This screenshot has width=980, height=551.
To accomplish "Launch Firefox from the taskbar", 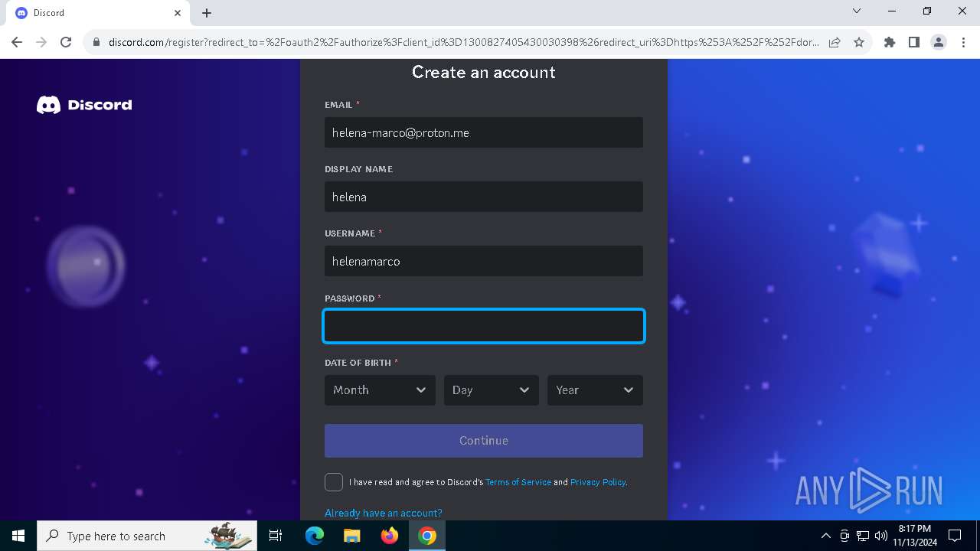I will click(390, 536).
